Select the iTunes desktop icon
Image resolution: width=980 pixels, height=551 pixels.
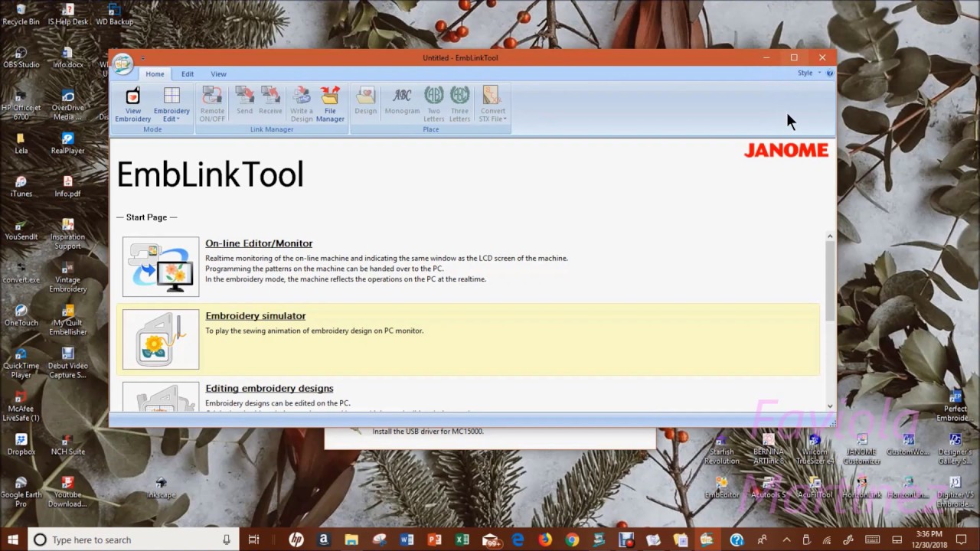(21, 187)
